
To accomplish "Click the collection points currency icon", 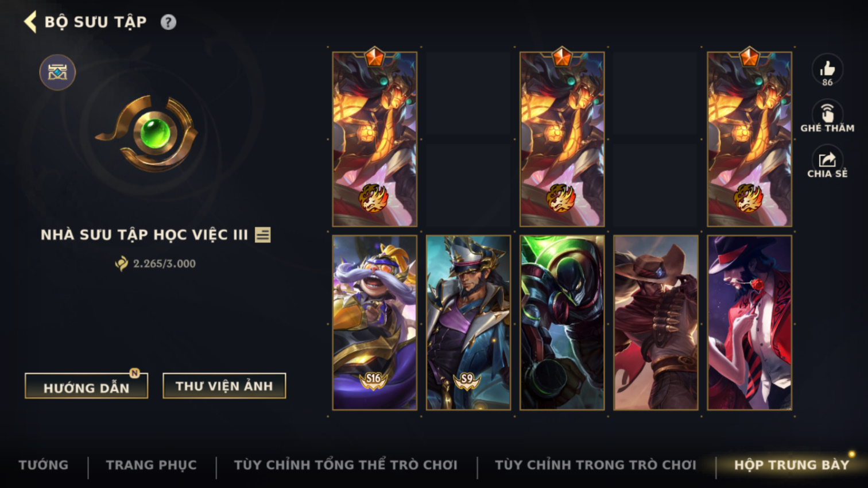I will pyautogui.click(x=121, y=264).
